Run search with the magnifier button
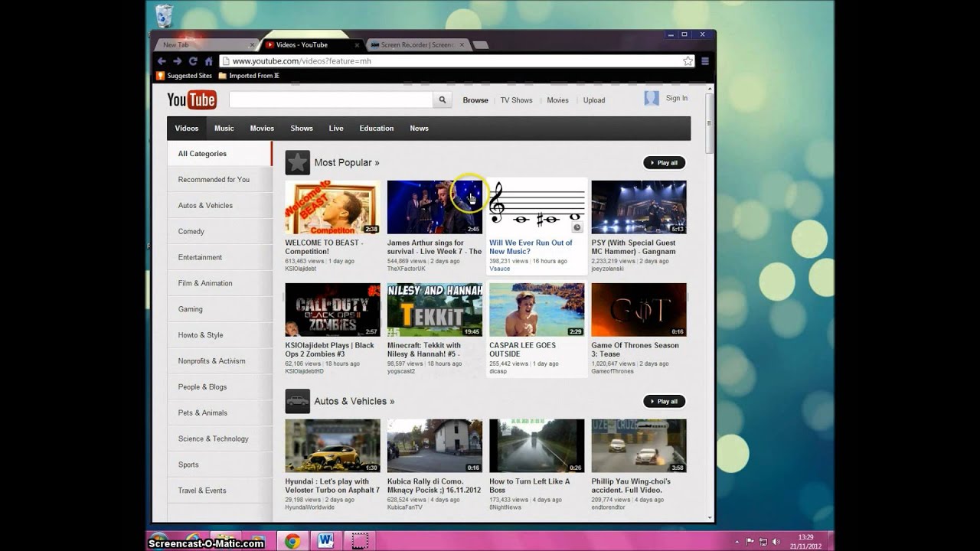The width and height of the screenshot is (980, 551). 443,99
